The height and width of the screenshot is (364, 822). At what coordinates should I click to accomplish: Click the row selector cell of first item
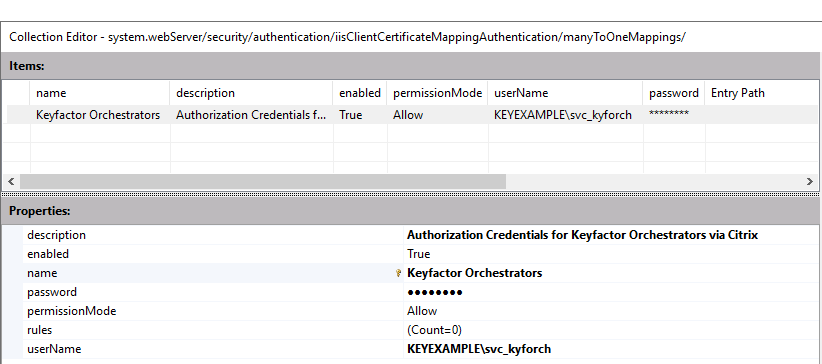tap(18, 115)
